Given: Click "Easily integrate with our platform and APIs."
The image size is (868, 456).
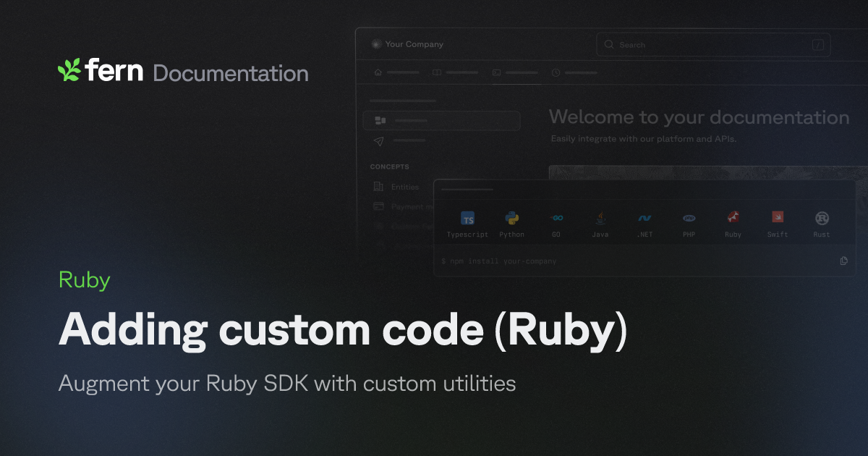Looking at the screenshot, I should coord(644,139).
